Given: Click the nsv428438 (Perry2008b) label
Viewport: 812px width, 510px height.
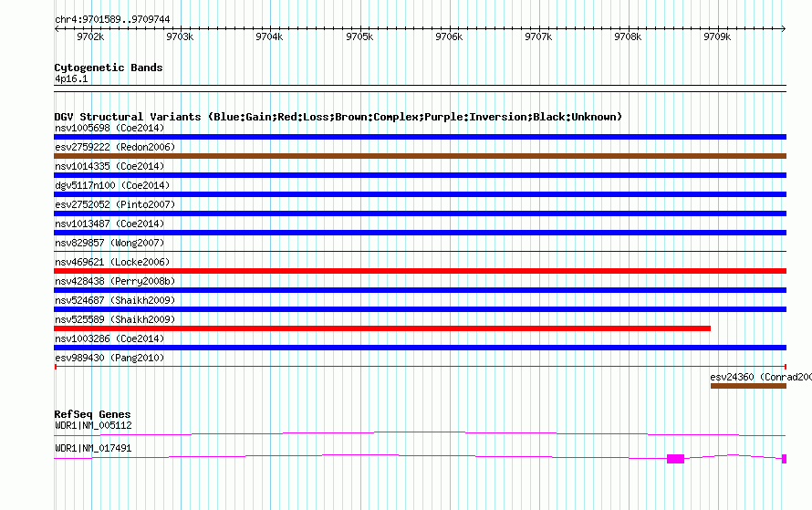Looking at the screenshot, I should 115,281.
